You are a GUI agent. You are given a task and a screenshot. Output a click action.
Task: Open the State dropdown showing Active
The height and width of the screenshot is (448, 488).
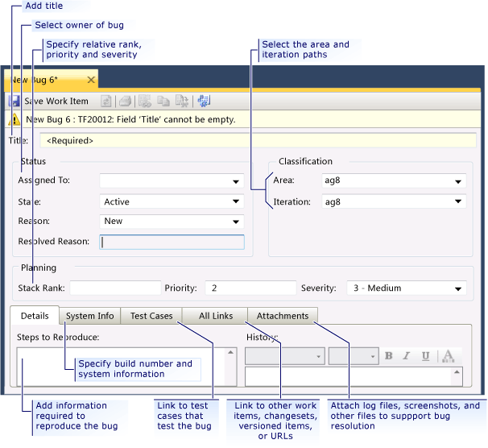[172, 201]
